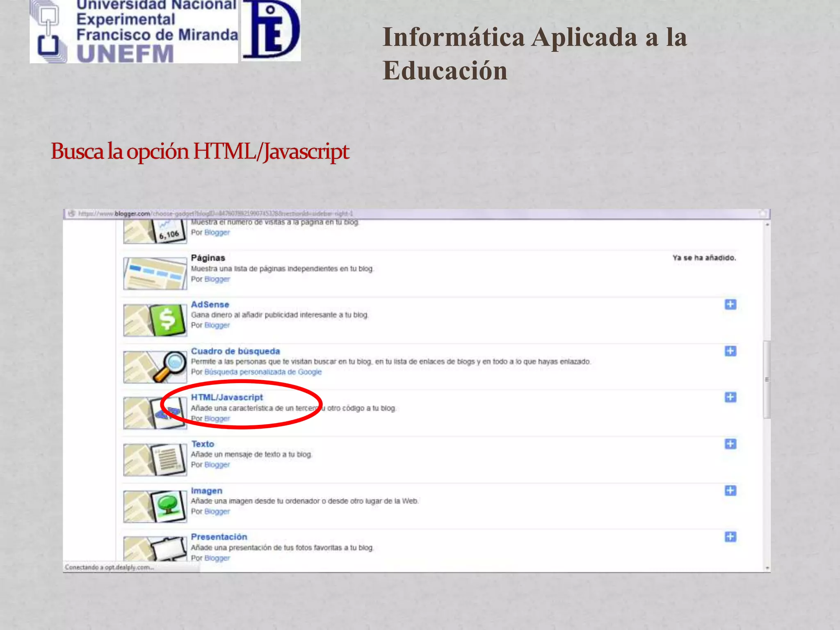The height and width of the screenshot is (630, 840).
Task: Click 'Añade un mensaje de texto a tu blog' text
Action: point(251,454)
